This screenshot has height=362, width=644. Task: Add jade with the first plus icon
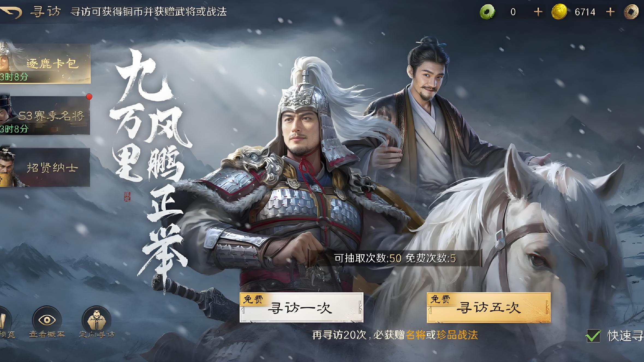(538, 12)
